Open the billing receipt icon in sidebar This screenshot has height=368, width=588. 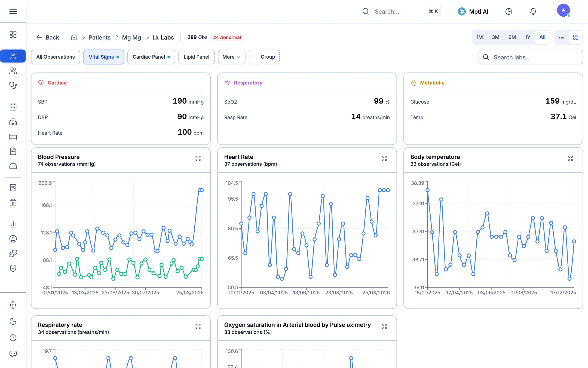(13, 188)
